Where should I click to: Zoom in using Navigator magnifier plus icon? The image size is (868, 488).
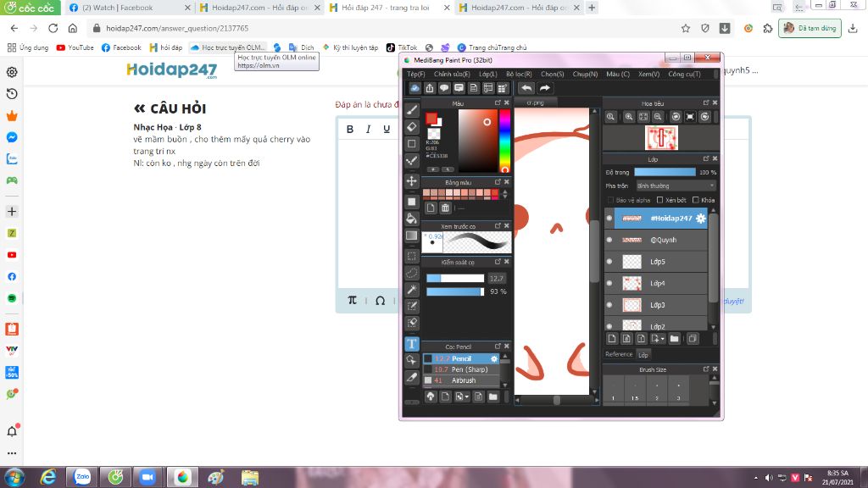(x=629, y=117)
